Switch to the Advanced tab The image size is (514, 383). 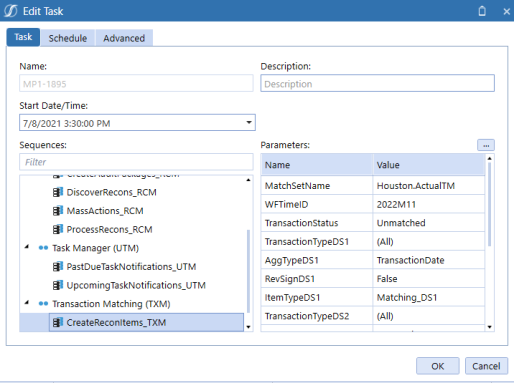124,38
